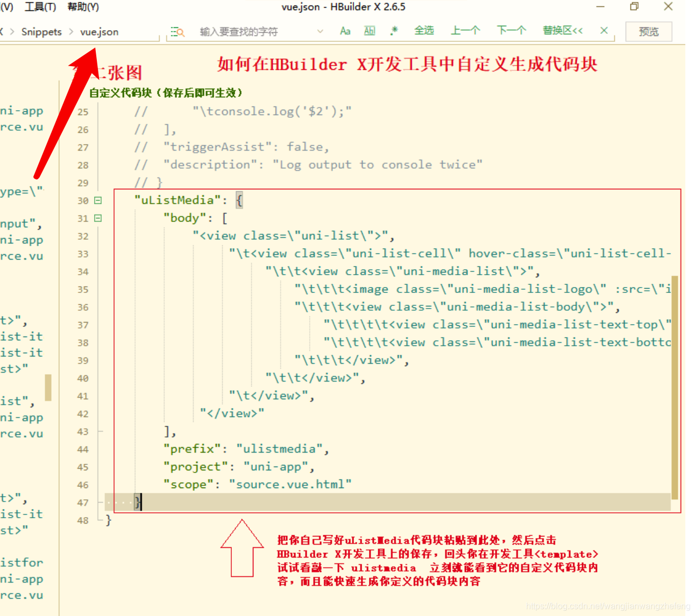
Task: Click 下一个 to find the next match
Action: point(511,31)
